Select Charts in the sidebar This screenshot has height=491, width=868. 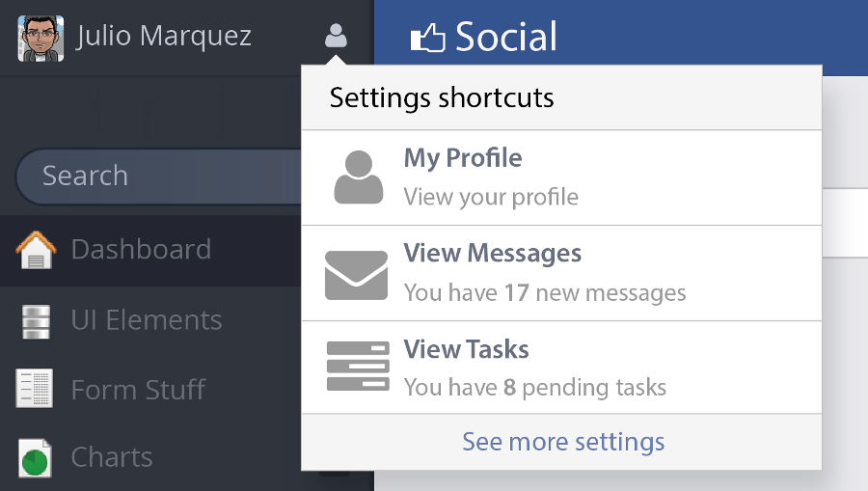pos(150,458)
